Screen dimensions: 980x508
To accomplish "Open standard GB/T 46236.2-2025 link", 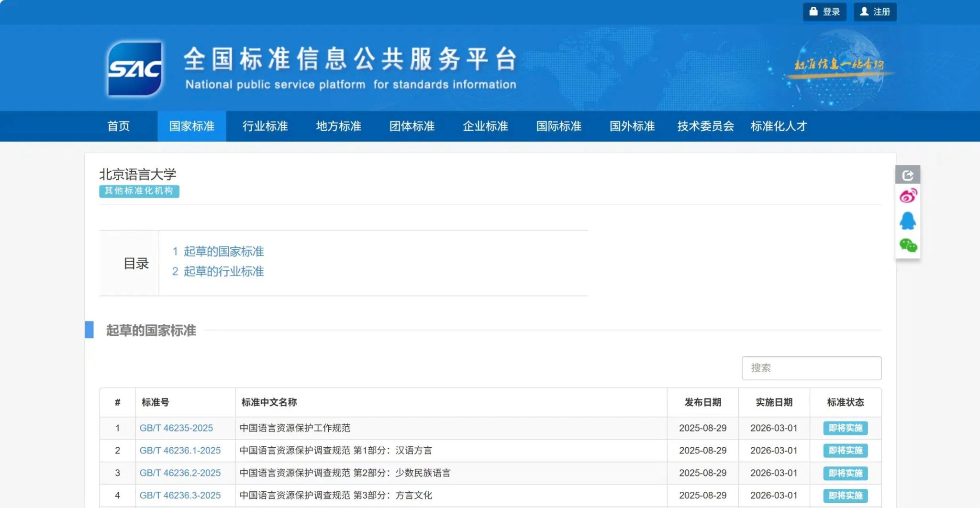I will point(180,473).
